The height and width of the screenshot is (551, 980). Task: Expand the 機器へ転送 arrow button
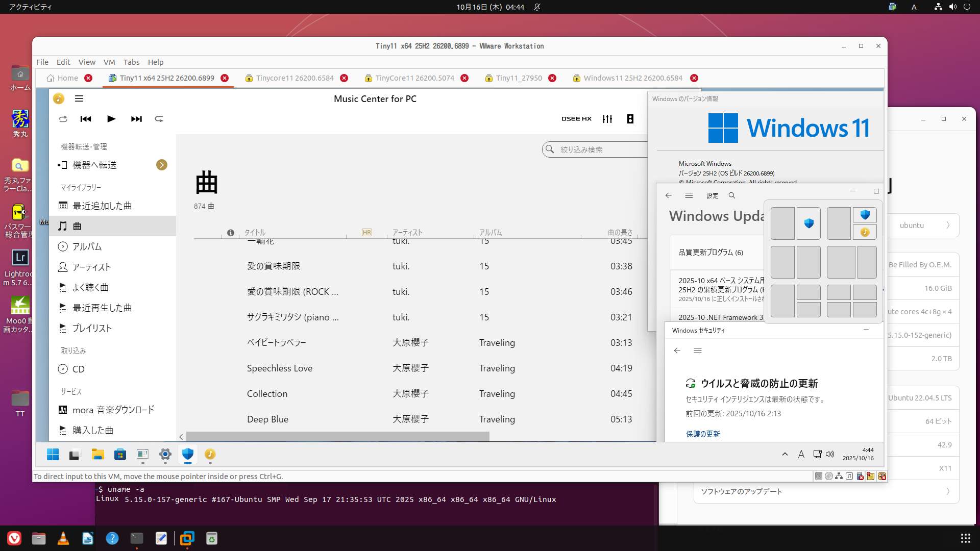(x=162, y=165)
